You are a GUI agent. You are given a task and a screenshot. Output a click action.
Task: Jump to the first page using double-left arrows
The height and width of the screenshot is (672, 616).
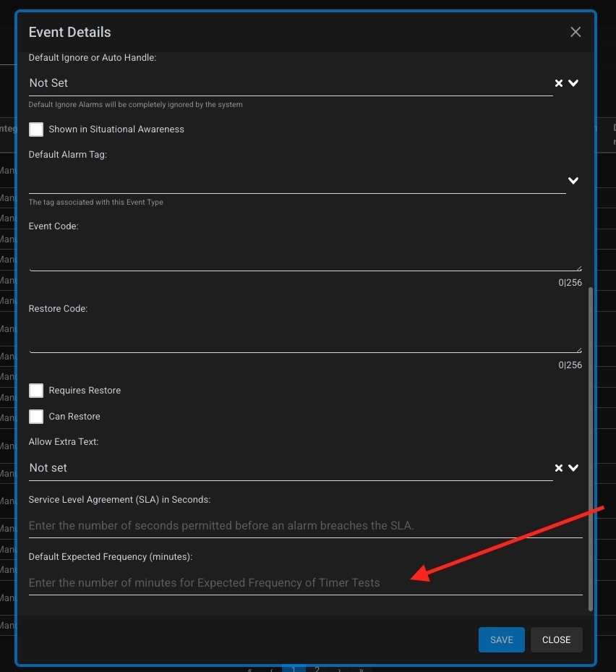pos(249,670)
